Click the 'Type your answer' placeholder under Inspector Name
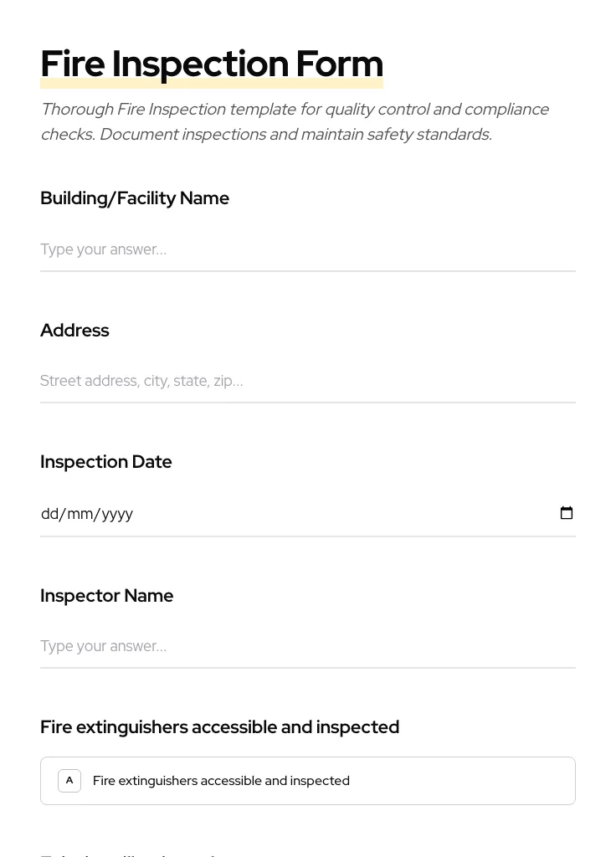This screenshot has width=616, height=857. [103, 645]
